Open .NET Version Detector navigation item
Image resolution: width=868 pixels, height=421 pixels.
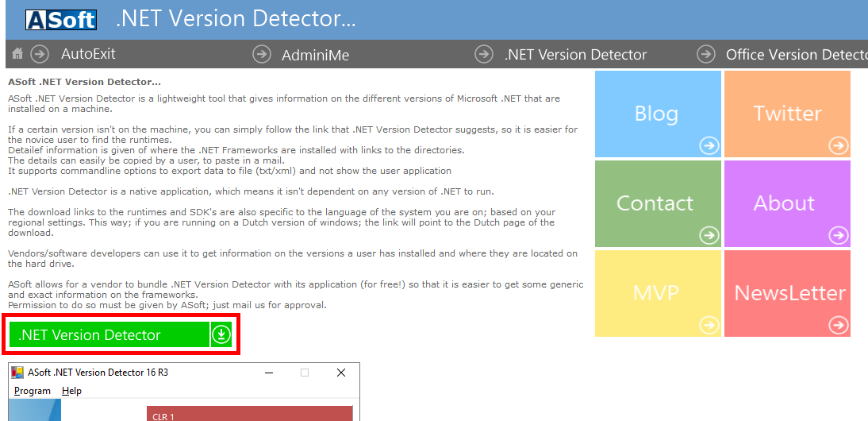575,55
